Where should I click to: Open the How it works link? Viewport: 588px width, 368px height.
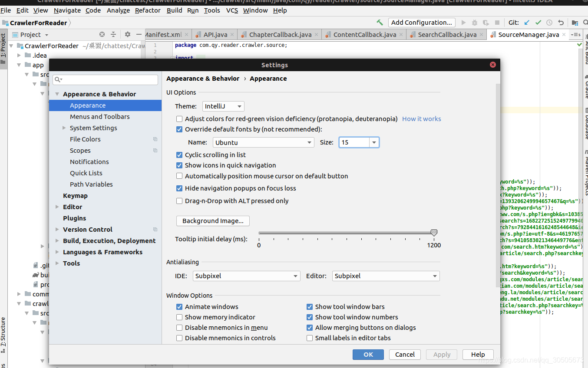click(x=422, y=119)
